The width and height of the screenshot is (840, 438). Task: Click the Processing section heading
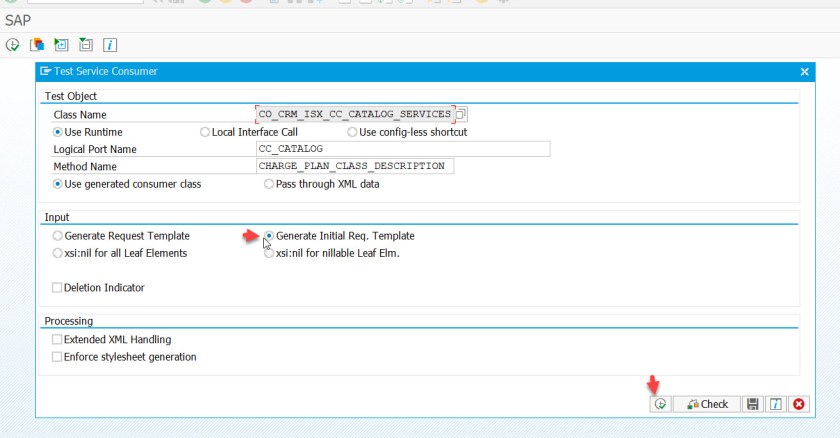coord(69,321)
